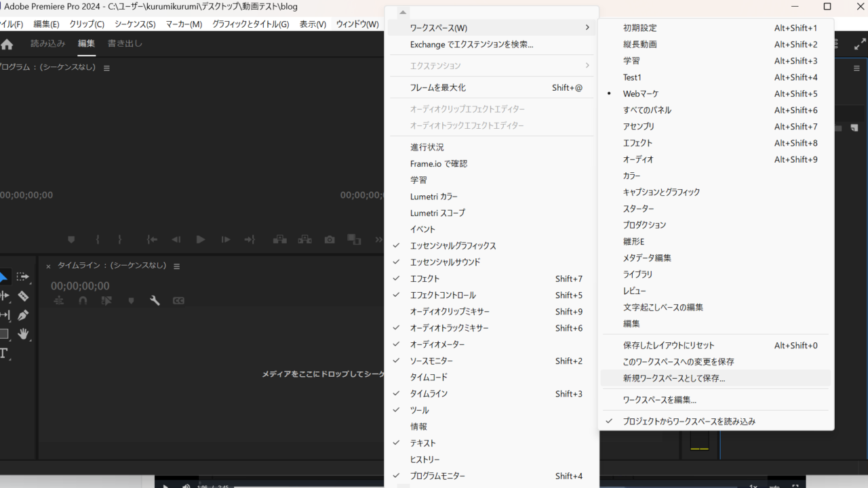Image resolution: width=868 pixels, height=488 pixels.
Task: Open the Timeline panel hamburger menu
Action: pos(177,266)
